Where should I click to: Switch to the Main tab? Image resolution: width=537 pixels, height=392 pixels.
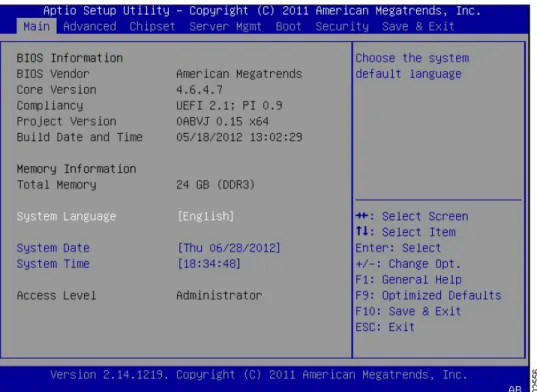[37, 26]
